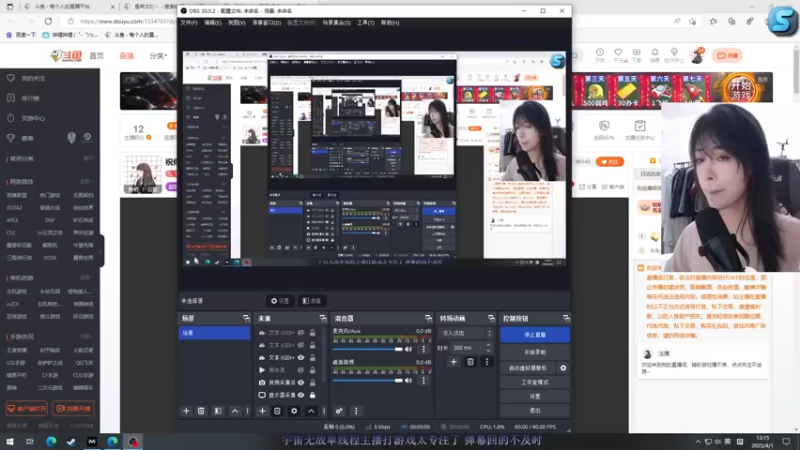Open OBS 视图(V) menu
This screenshot has height=450, width=800.
[237, 23]
